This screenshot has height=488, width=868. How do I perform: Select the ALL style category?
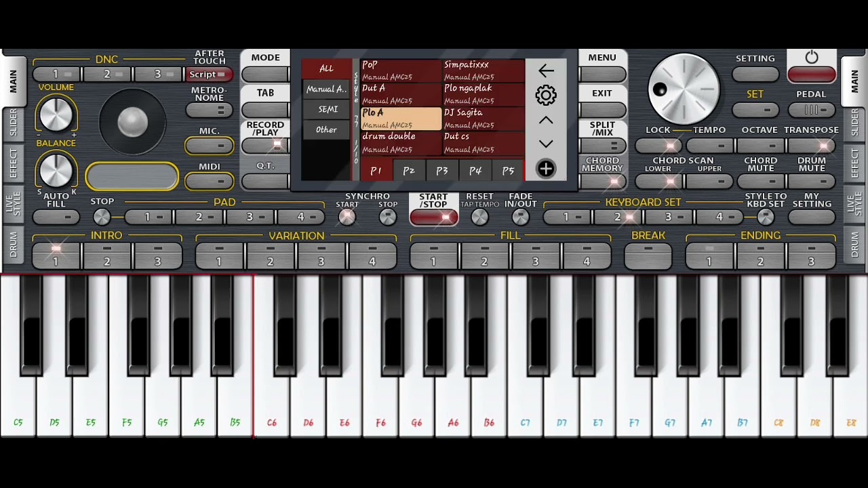326,68
